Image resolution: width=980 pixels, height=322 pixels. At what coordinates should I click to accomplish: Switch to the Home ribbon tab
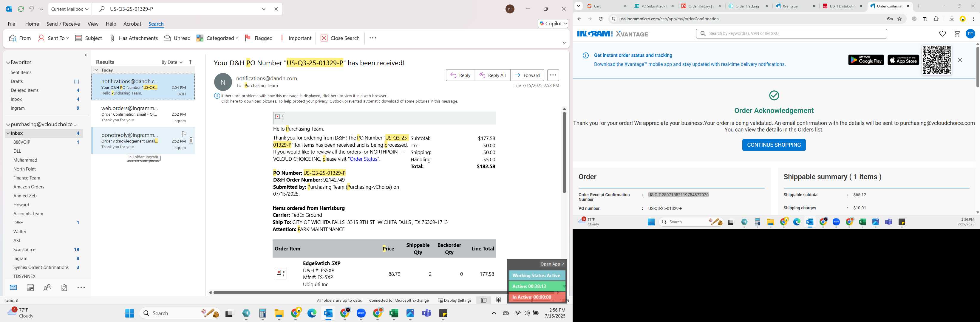coord(32,24)
